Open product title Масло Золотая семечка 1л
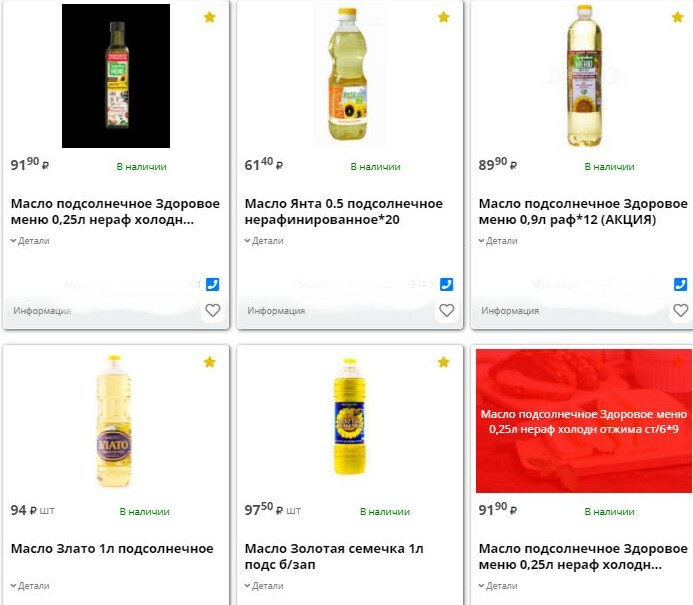The height and width of the screenshot is (605, 693). tap(334, 557)
